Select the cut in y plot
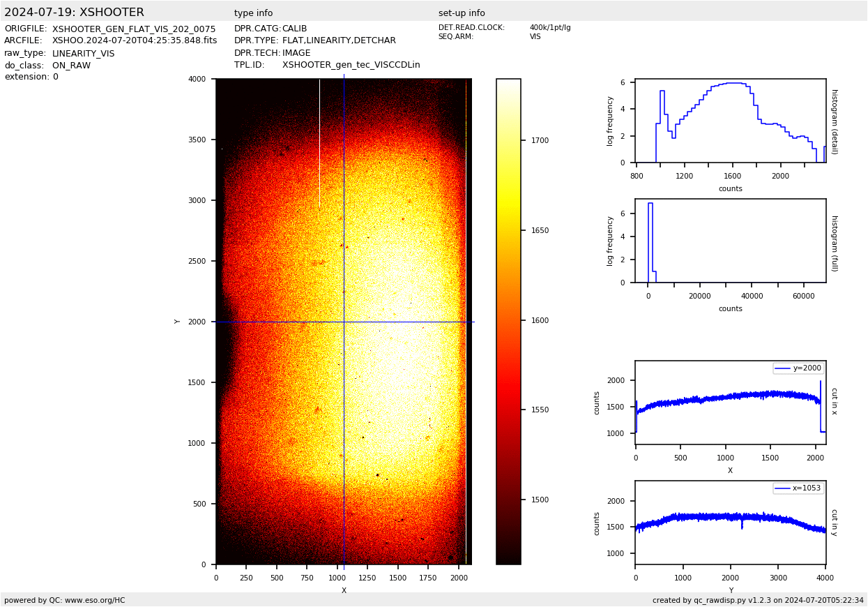The image size is (868, 607). 730,523
